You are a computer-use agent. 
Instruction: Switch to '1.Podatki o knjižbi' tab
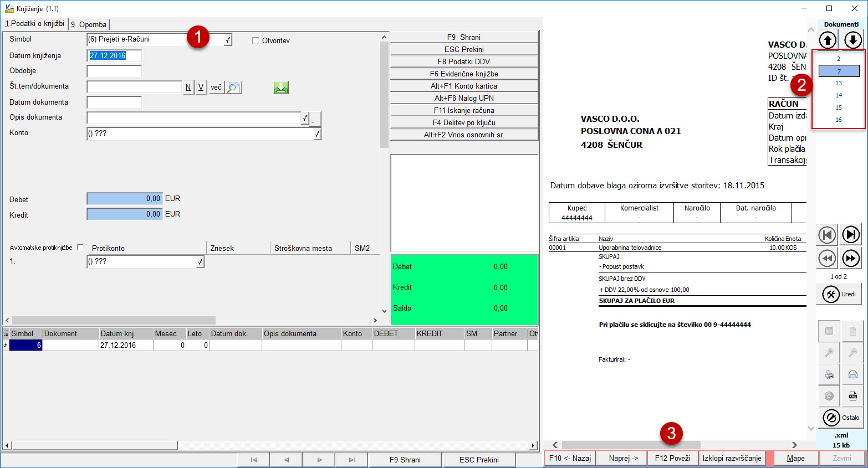click(x=35, y=24)
